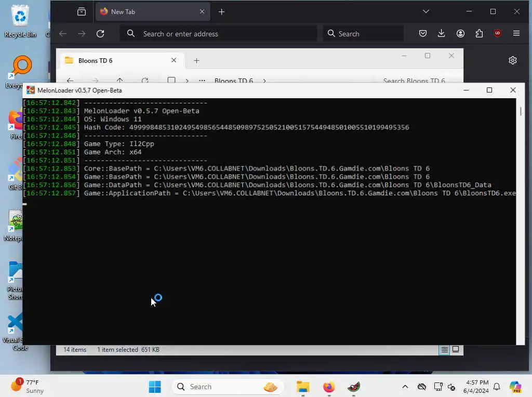Screen dimensions: 532x397
Task: Open the Pocket save icon in Firefox
Action: [x=423, y=33]
